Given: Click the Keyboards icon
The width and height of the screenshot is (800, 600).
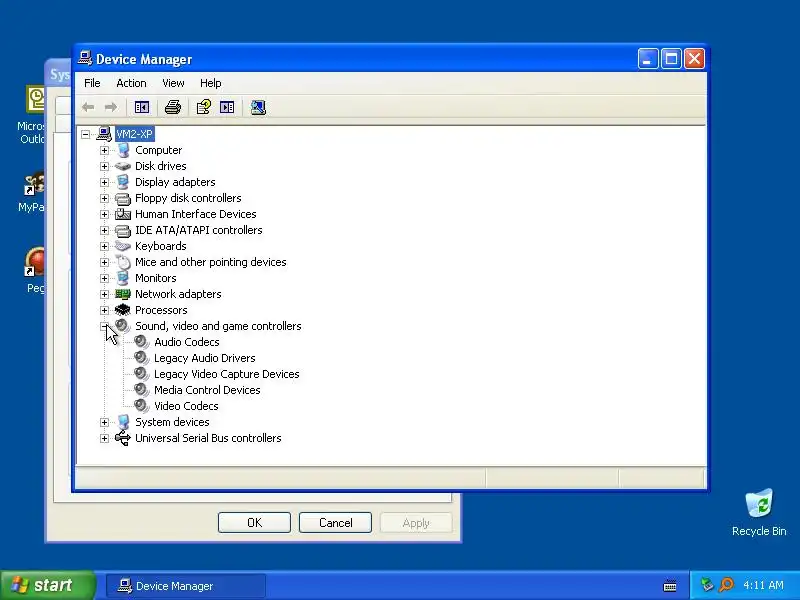Looking at the screenshot, I should point(123,246).
